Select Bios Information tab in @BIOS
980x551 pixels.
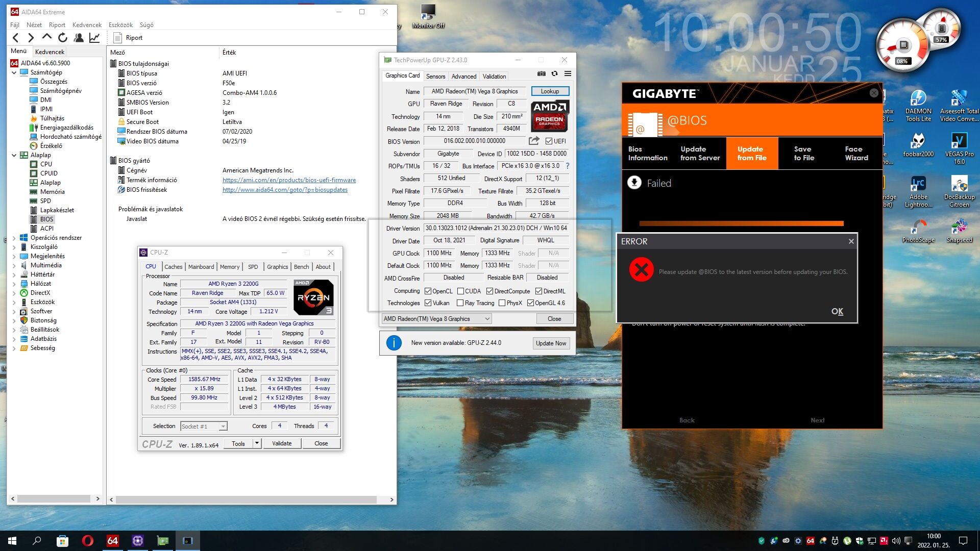click(648, 154)
